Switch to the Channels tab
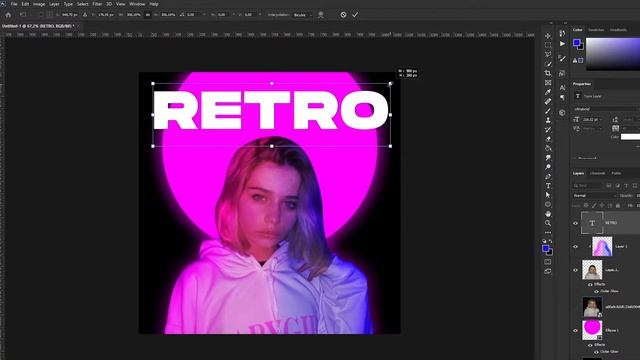 pos(598,173)
